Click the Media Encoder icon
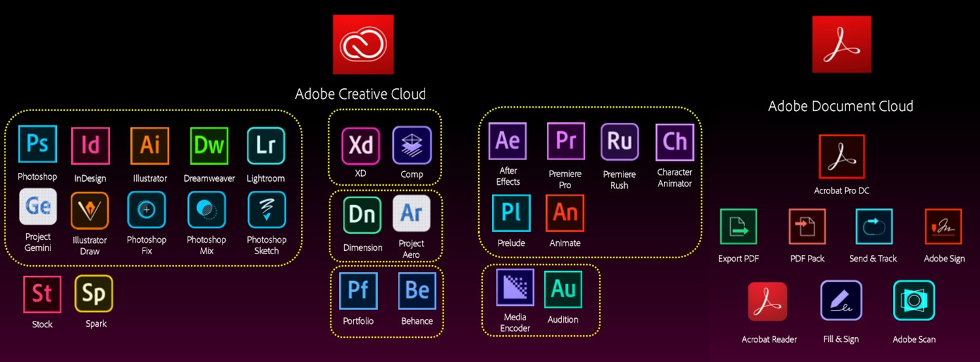980x362 pixels. tap(516, 287)
